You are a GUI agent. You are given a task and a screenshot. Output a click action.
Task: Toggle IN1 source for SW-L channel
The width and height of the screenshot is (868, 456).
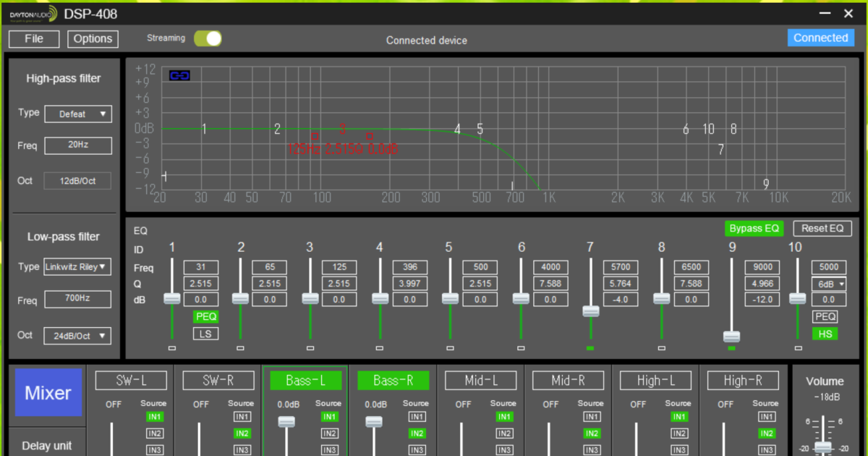[154, 416]
